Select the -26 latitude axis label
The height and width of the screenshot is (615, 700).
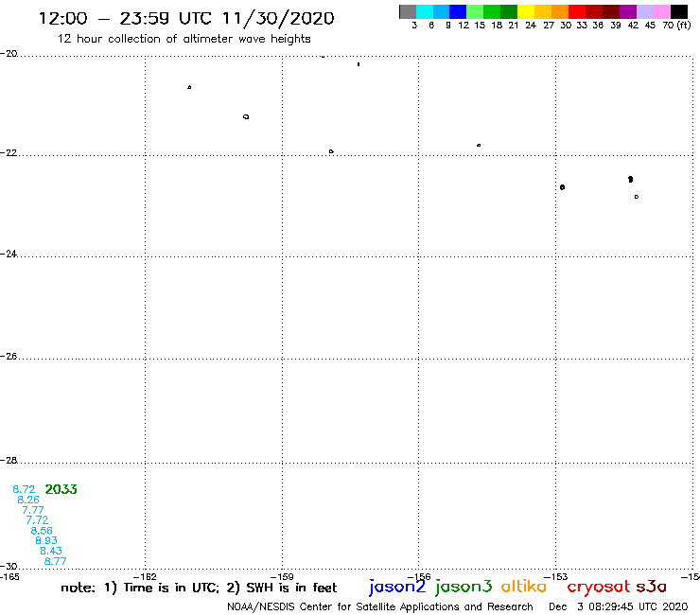tap(9, 357)
